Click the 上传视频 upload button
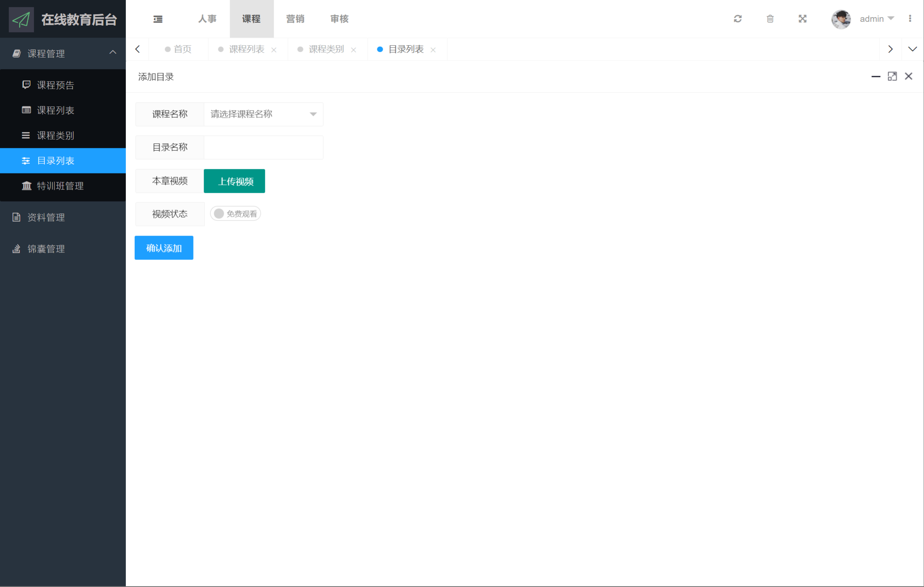Screen dimensions: 924x587 [235, 181]
